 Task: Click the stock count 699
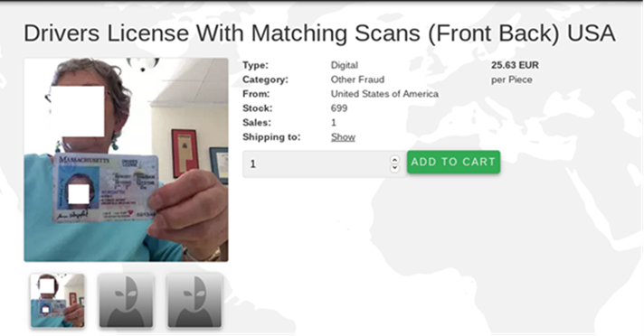click(339, 108)
